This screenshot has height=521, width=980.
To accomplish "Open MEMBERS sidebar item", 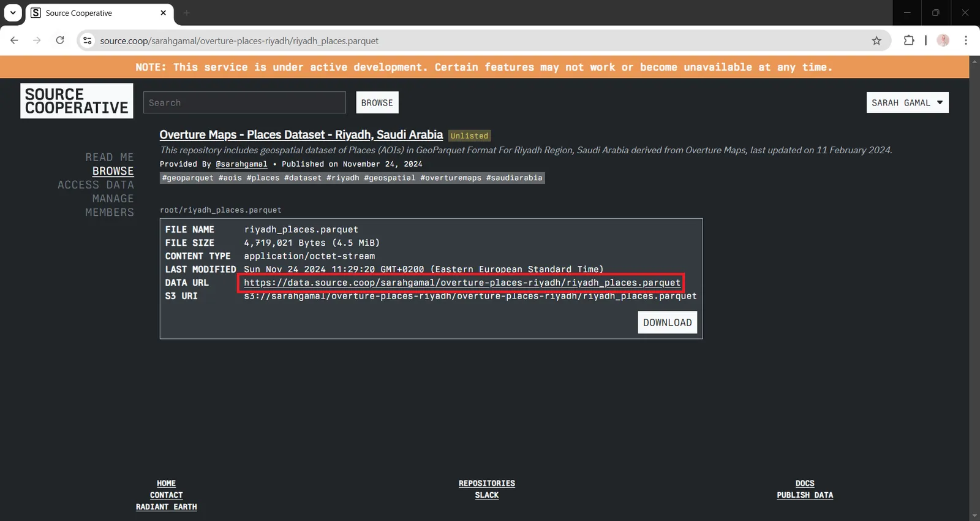I will click(x=110, y=213).
